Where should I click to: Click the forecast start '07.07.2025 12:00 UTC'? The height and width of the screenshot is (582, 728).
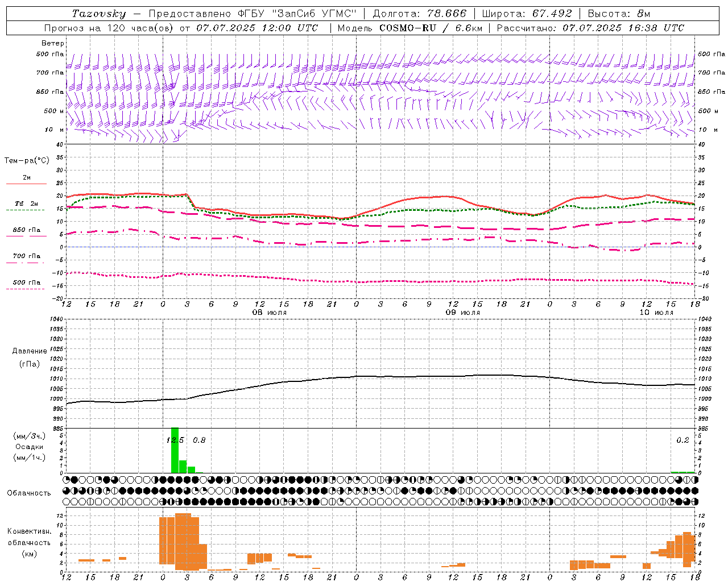[x=257, y=28]
